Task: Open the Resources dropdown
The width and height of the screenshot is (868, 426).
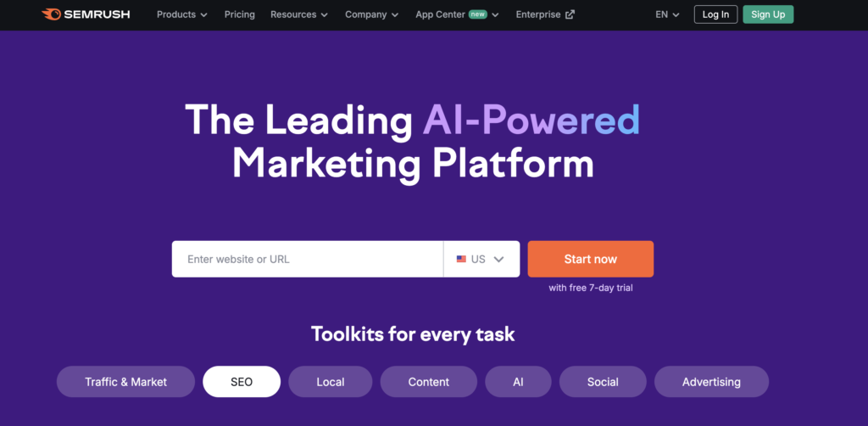Action: pyautogui.click(x=299, y=15)
